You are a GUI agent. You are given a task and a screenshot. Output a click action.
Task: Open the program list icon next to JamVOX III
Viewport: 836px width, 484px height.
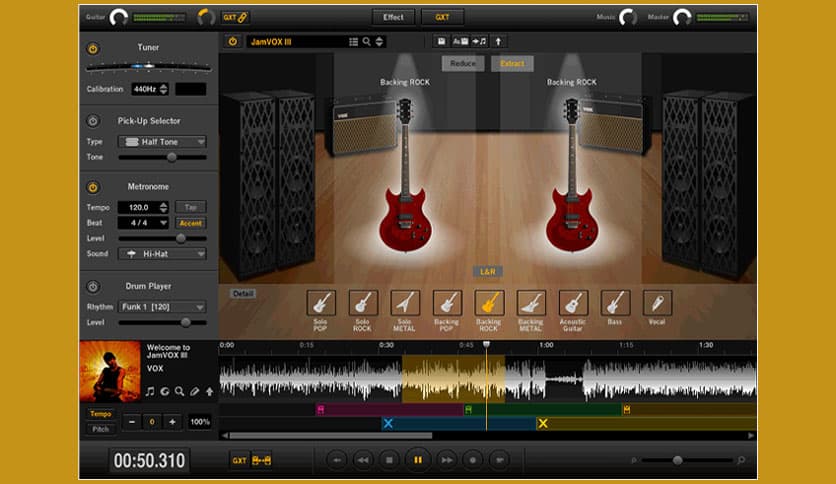(353, 42)
